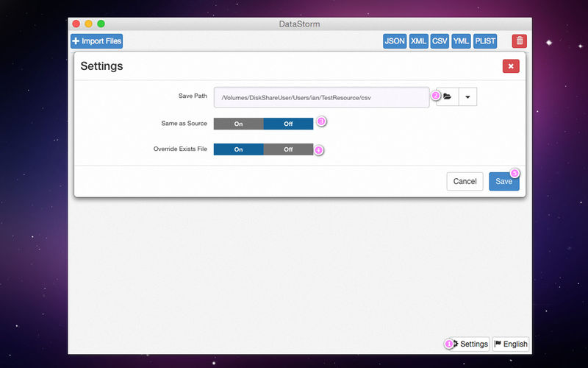Screen dimensions: 588x368
Task: Open Settings from bottom bar
Action: (x=470, y=344)
